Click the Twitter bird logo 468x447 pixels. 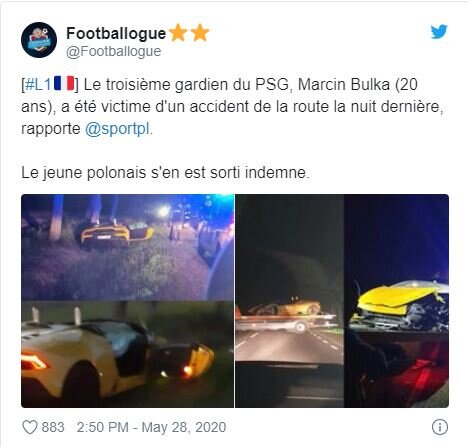click(439, 32)
